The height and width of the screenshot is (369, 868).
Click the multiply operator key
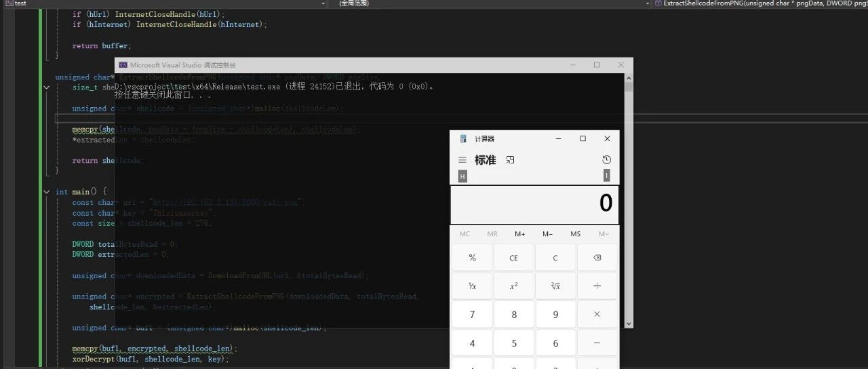coord(597,315)
